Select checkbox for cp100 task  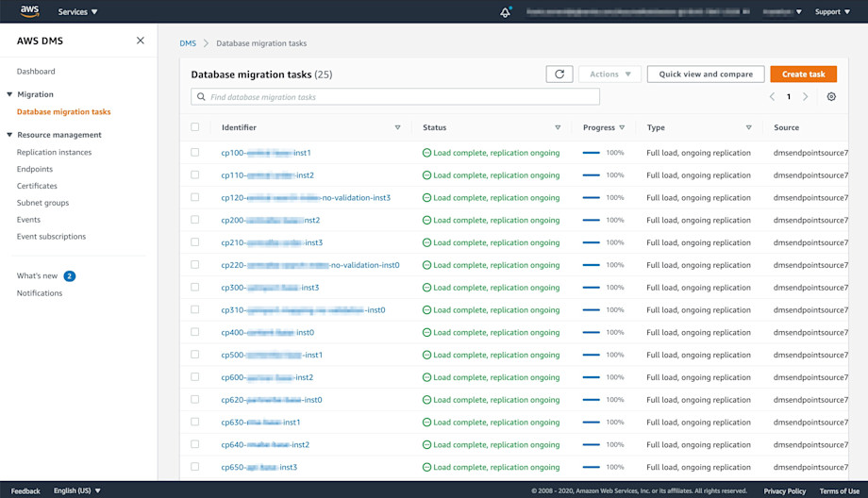pos(195,152)
